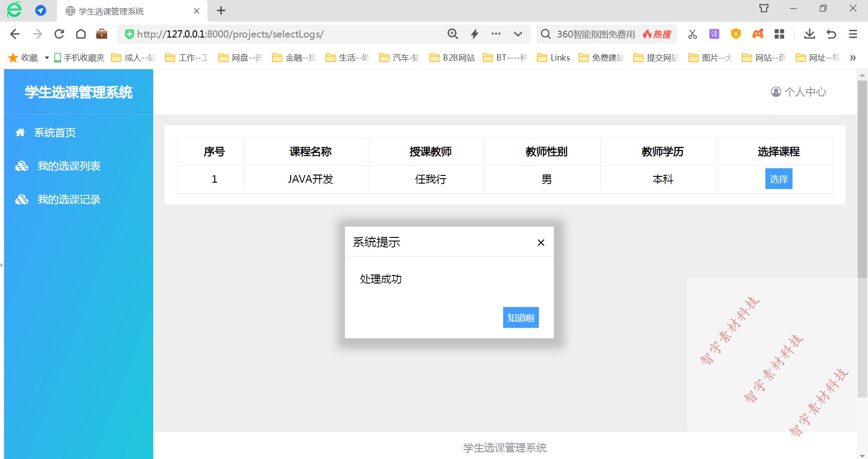Close the 系统提示 dialog with the × mark
The height and width of the screenshot is (459, 868).
click(541, 242)
